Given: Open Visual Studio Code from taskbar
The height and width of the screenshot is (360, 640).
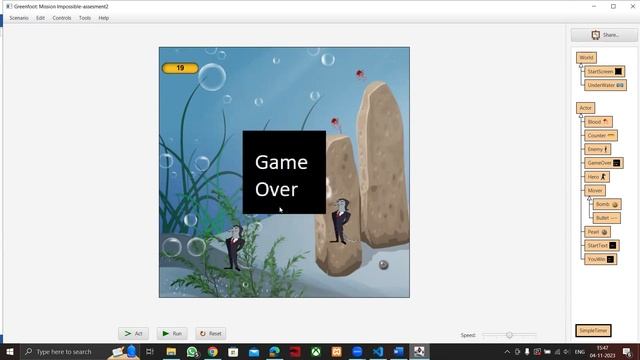Looking at the screenshot, I should pos(378,352).
